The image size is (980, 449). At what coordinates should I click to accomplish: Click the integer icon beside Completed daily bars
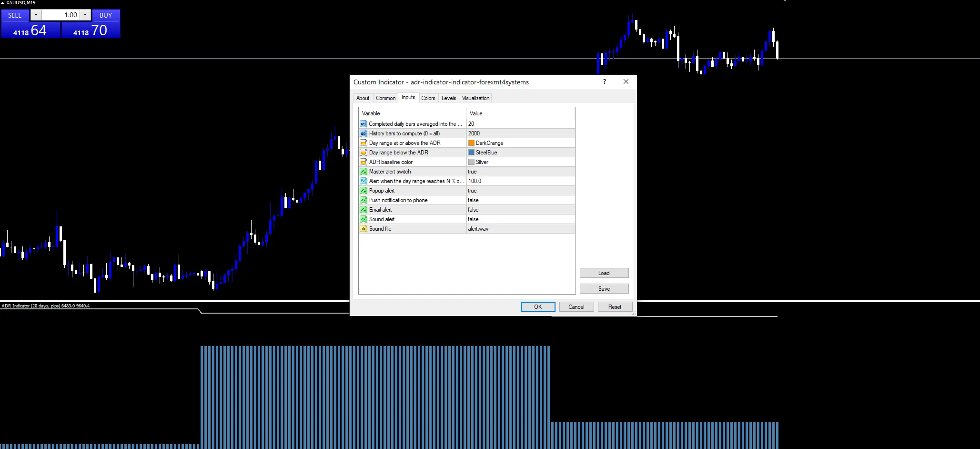pyautogui.click(x=364, y=124)
